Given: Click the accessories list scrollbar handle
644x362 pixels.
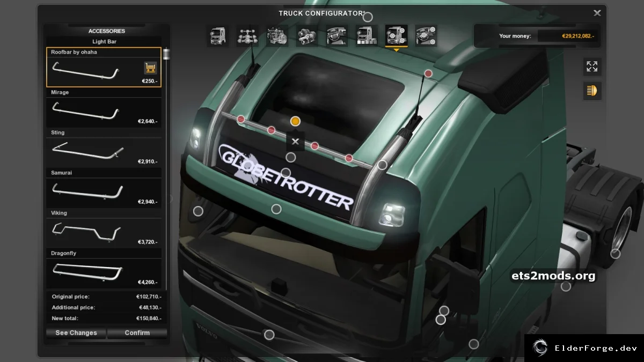Looking at the screenshot, I should [166, 54].
